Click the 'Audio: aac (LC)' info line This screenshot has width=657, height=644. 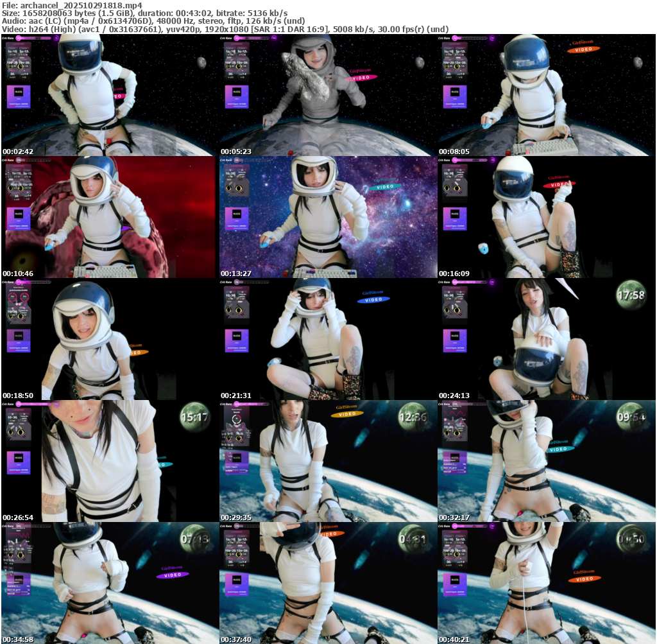click(153, 21)
